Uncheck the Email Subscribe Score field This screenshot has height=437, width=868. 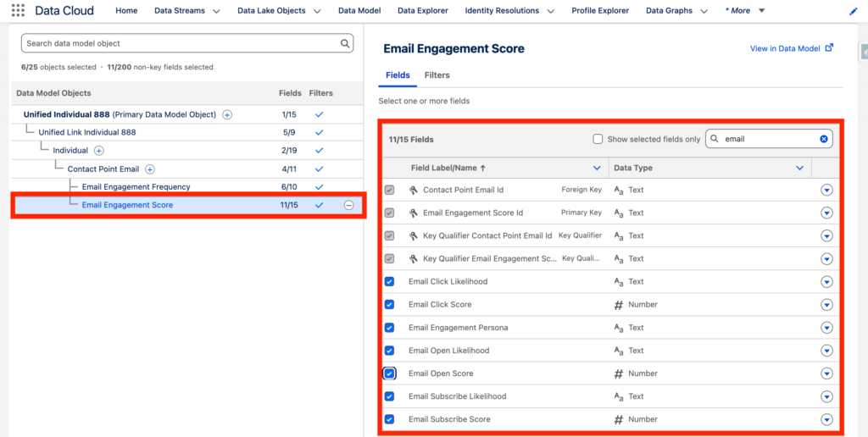tap(390, 419)
